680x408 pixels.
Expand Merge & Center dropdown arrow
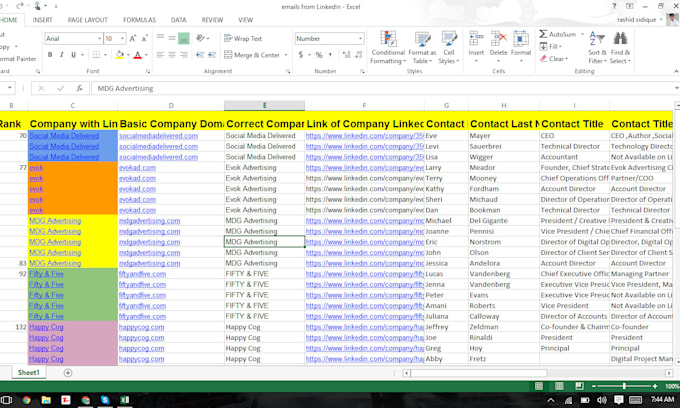tap(286, 55)
